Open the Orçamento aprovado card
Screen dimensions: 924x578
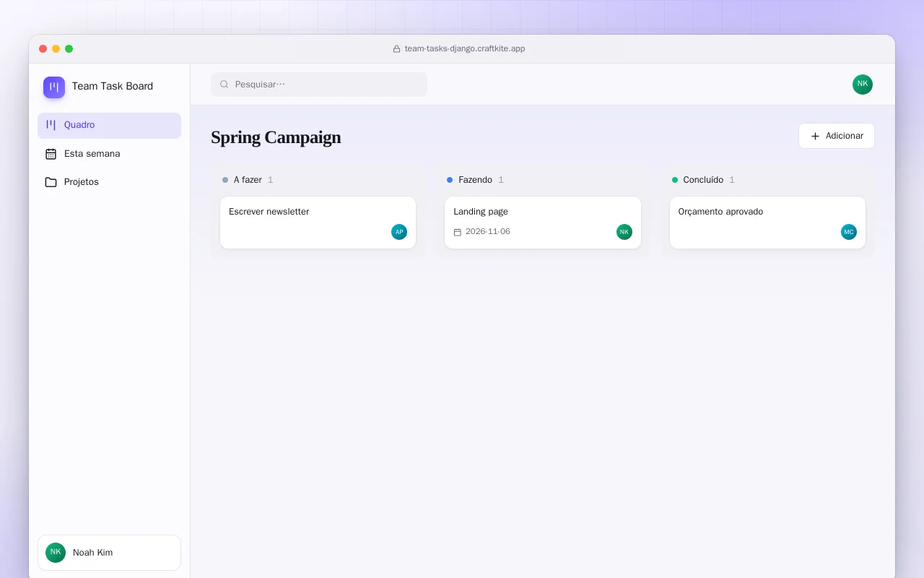767,223
